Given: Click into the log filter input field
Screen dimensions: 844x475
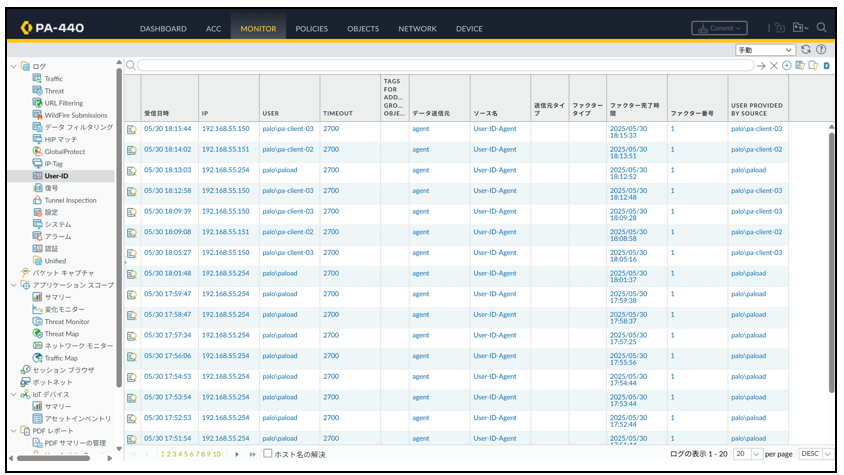Looking at the screenshot, I should point(445,66).
